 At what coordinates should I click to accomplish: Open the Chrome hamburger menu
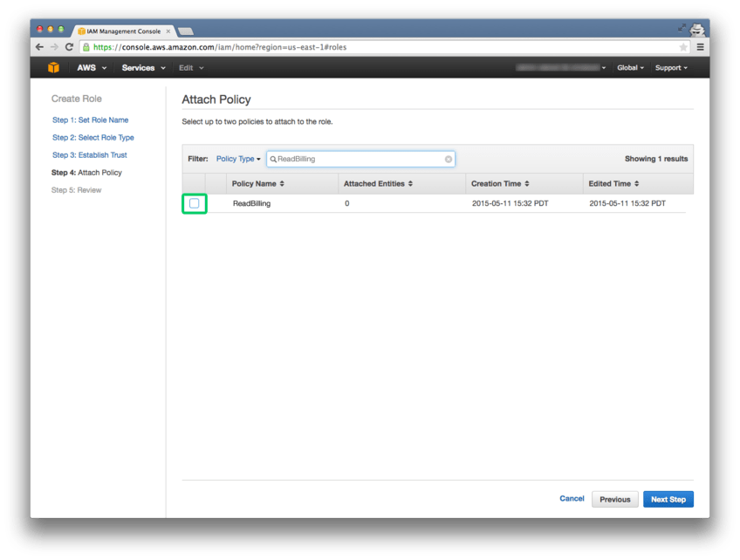(701, 47)
